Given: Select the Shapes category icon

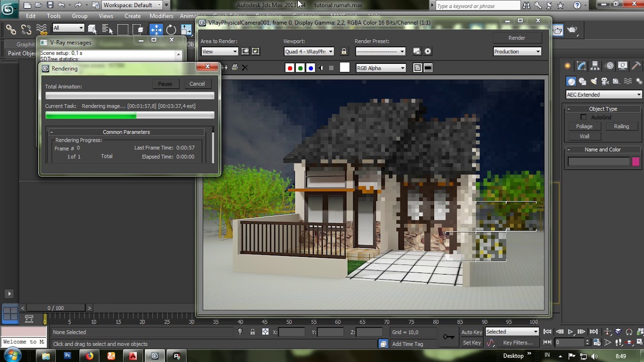Looking at the screenshot, I should 583,81.
